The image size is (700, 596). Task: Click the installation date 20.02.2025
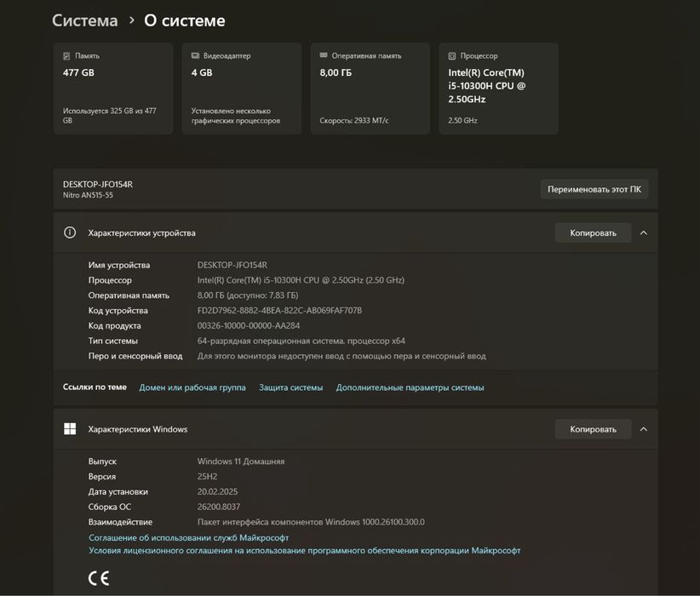217,491
